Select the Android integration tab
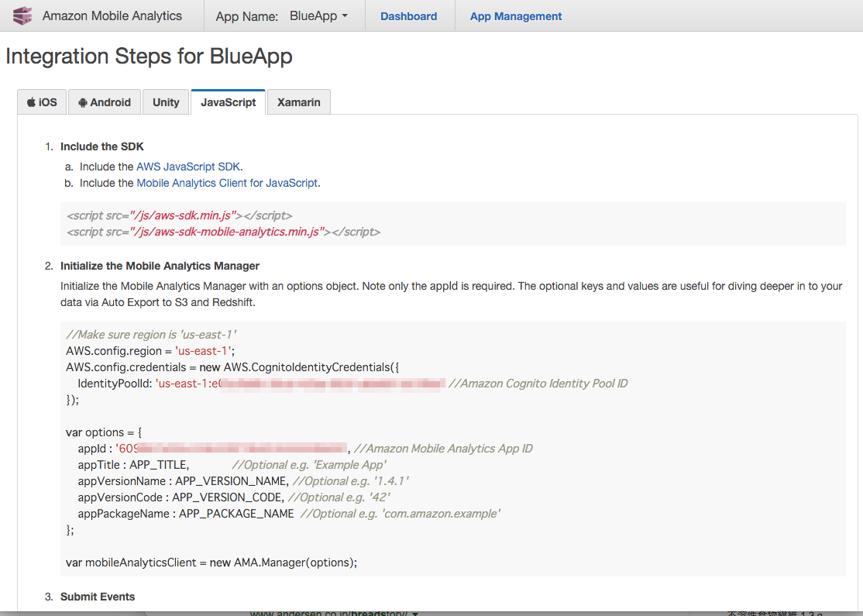 [x=104, y=102]
